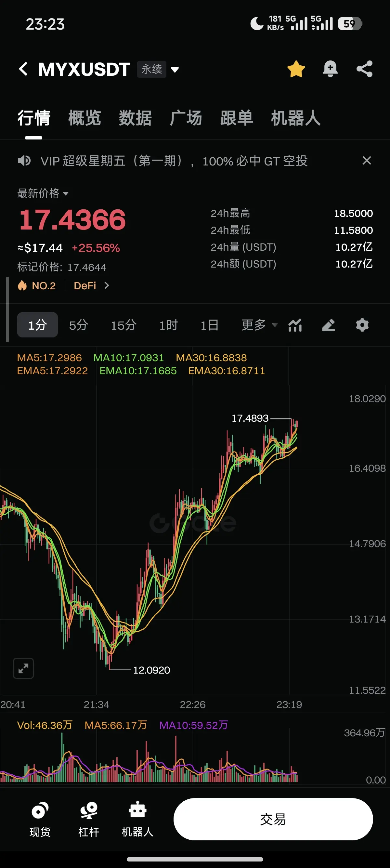Viewport: 390px width, 868px height.
Task: Select the 永续 perpetual tag
Action: coord(151,69)
